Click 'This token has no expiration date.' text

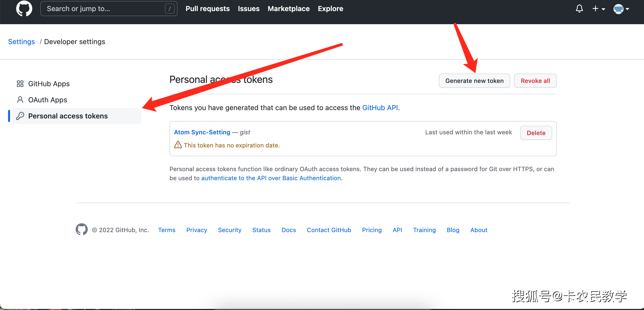tap(232, 145)
